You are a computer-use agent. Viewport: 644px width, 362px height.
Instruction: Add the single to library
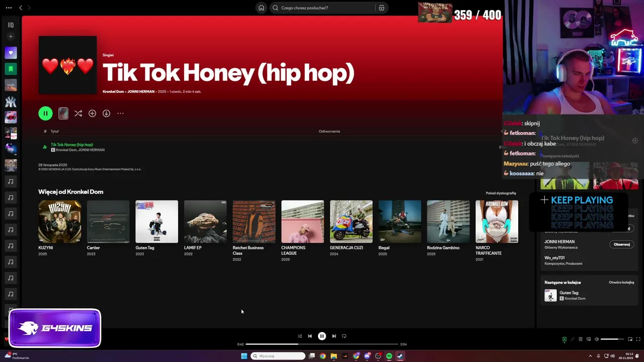(x=92, y=113)
